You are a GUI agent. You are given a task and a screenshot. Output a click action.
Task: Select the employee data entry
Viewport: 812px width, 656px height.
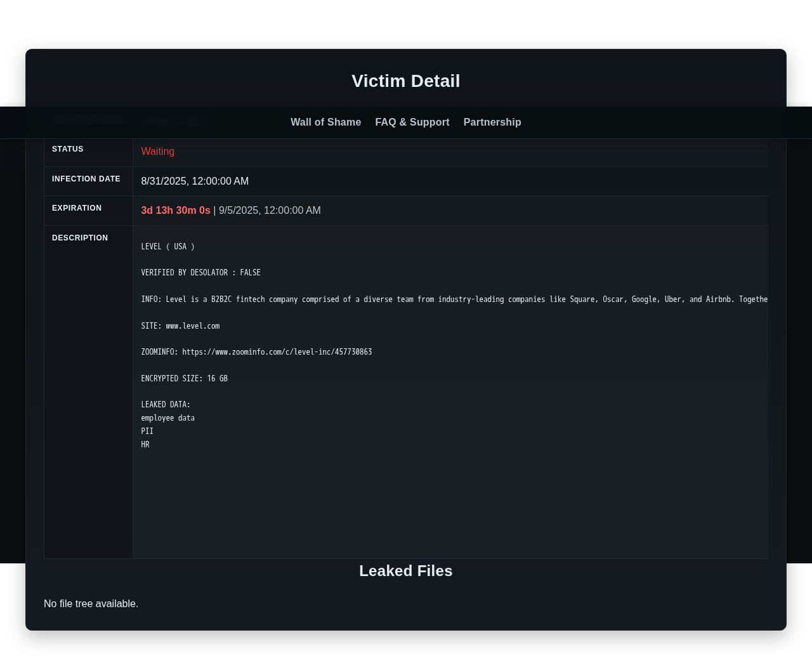[168, 418]
